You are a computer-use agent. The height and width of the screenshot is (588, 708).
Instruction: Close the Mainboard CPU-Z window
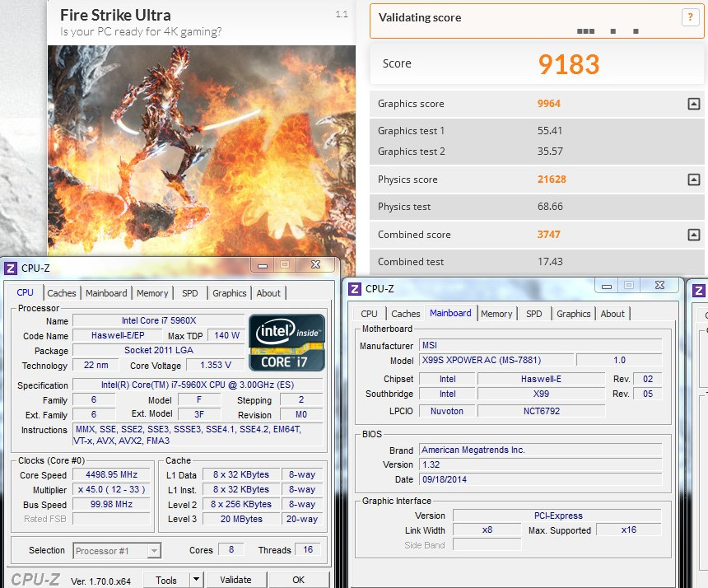[659, 286]
